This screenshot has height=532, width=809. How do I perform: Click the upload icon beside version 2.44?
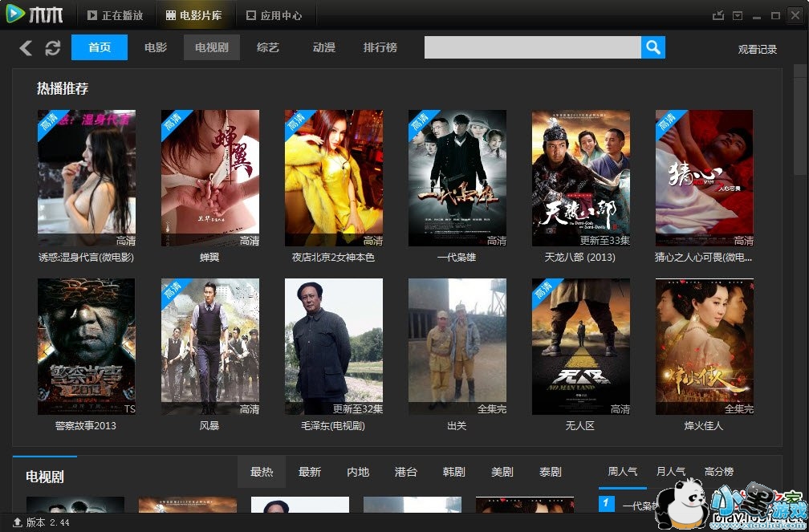click(17, 522)
